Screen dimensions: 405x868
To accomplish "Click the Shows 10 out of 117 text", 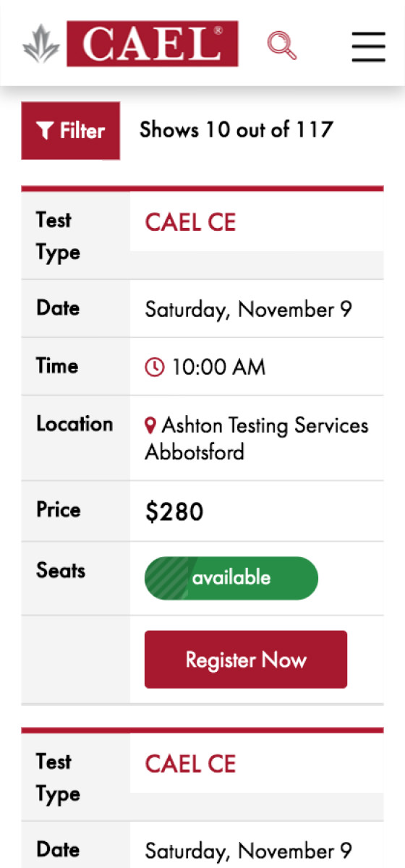I will click(x=236, y=130).
